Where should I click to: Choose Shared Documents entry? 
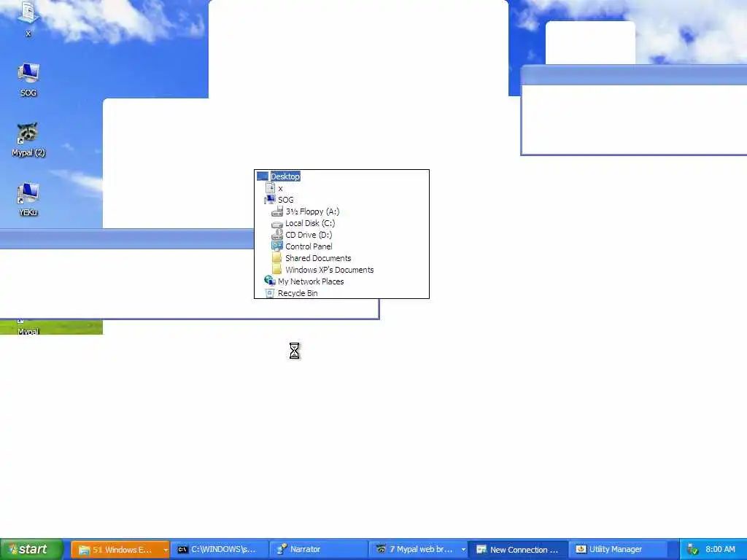tap(318, 258)
